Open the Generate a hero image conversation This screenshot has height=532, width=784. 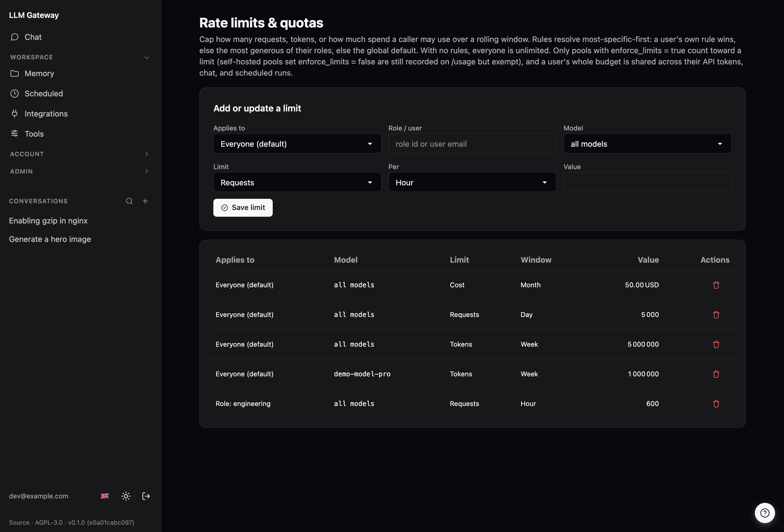(x=50, y=239)
